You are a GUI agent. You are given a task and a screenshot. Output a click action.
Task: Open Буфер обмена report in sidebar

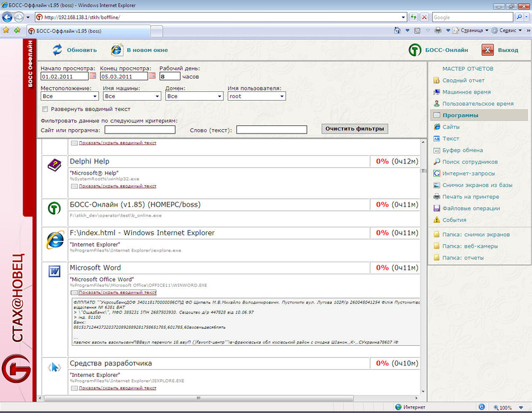[x=462, y=150]
